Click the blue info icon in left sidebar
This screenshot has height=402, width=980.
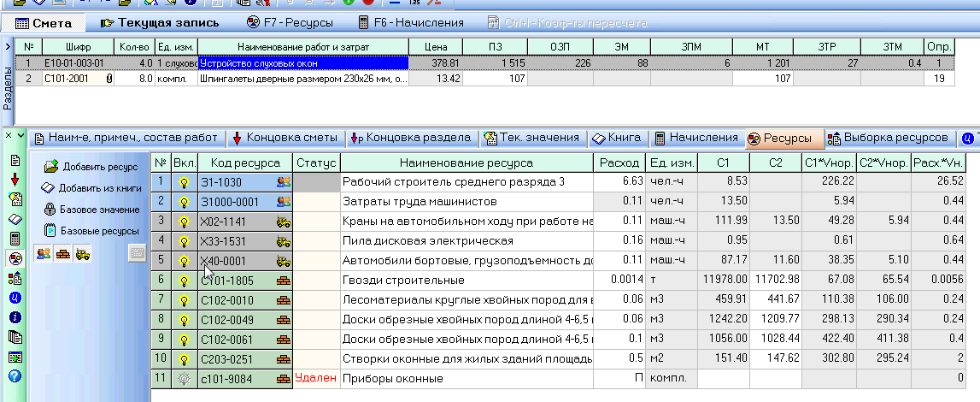(x=15, y=316)
